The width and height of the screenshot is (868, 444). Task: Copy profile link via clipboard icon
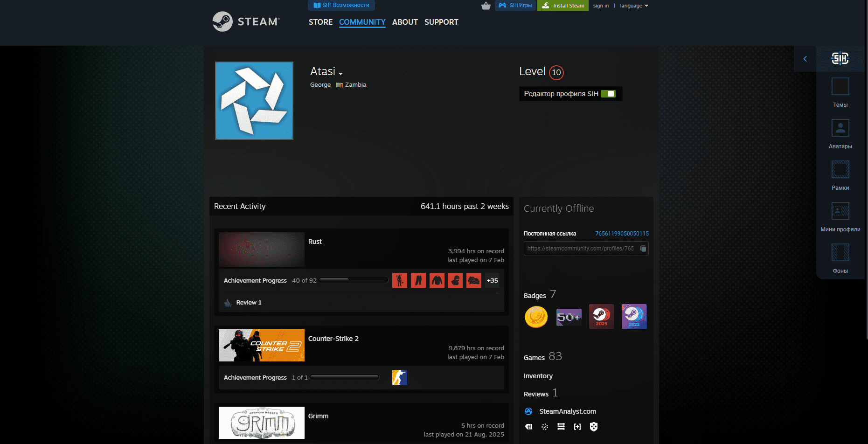point(643,249)
